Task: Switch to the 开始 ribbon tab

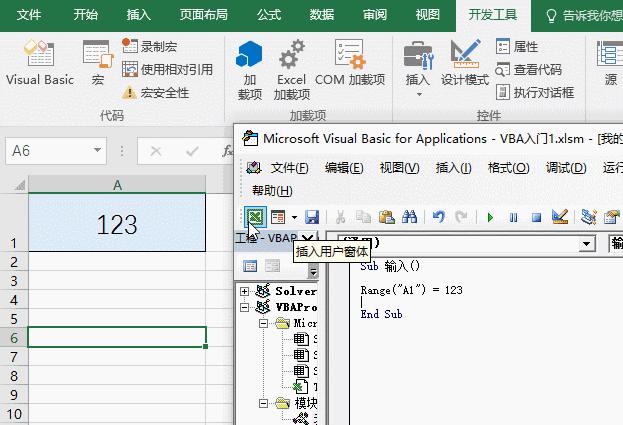Action: pyautogui.click(x=85, y=15)
